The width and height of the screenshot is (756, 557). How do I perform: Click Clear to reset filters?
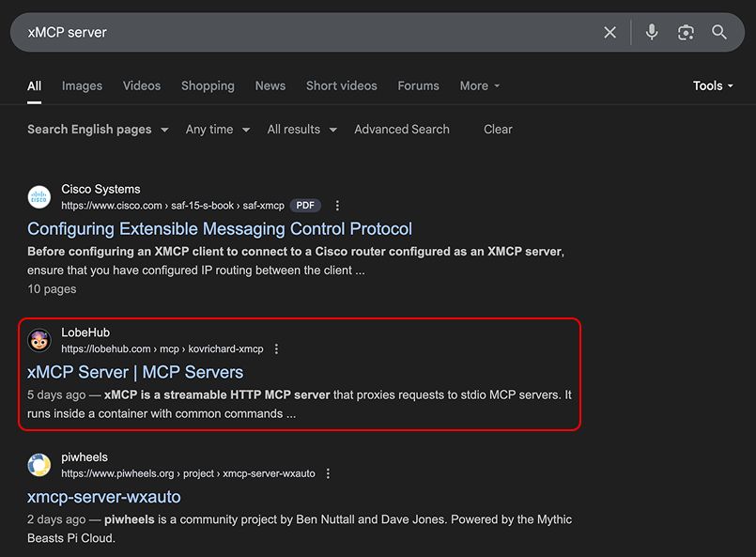click(498, 130)
